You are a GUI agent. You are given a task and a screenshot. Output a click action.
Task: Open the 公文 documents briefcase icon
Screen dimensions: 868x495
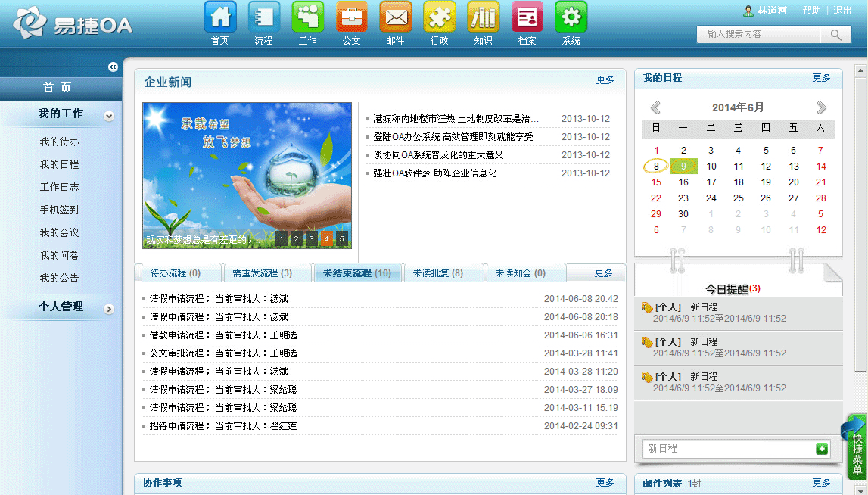tap(352, 17)
